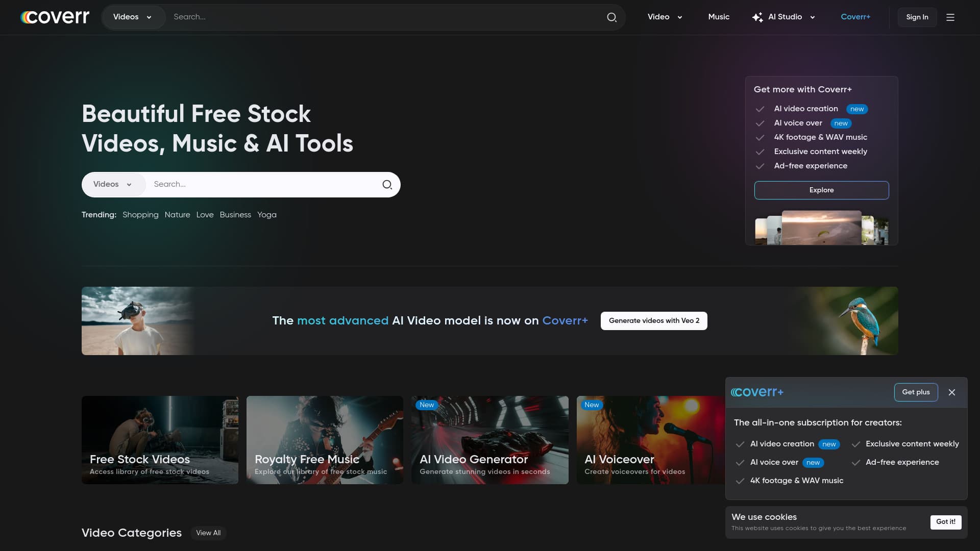Image resolution: width=980 pixels, height=551 pixels.
Task: Focus the hero Search input field
Action: tap(263, 185)
